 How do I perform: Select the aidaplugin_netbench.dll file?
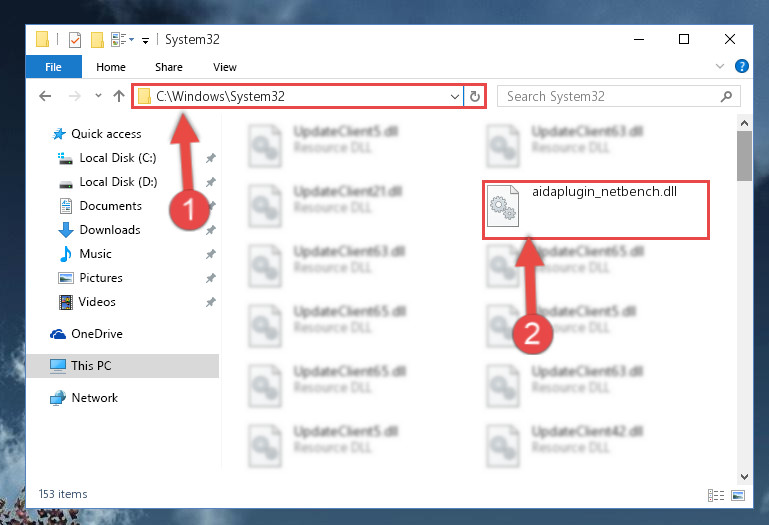(x=595, y=209)
